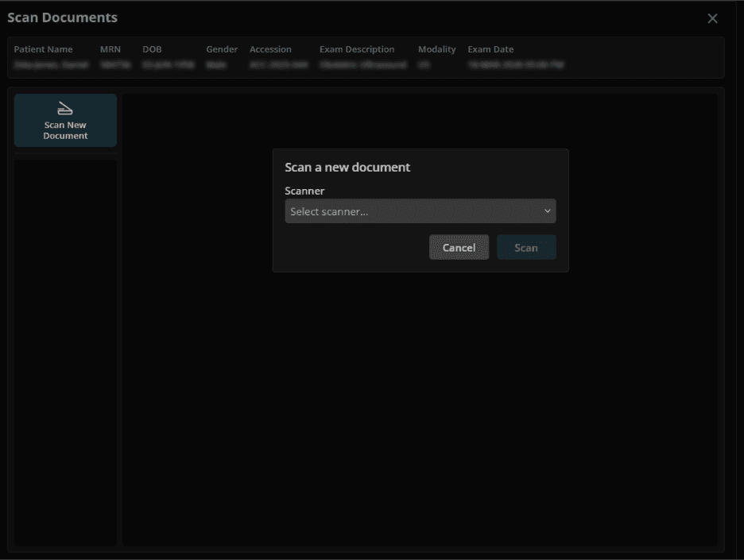
Task: Click the 'Scan a new document' dialog title
Action: tap(347, 168)
